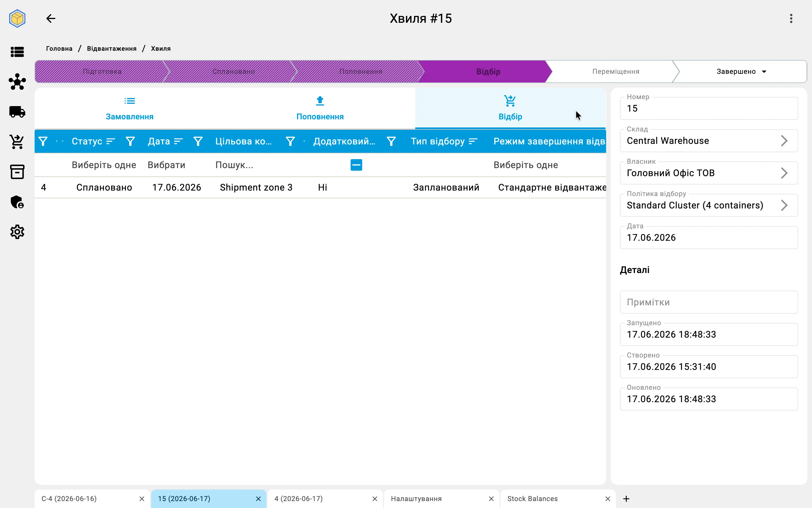Switch to the Поповнення tab

(320, 108)
